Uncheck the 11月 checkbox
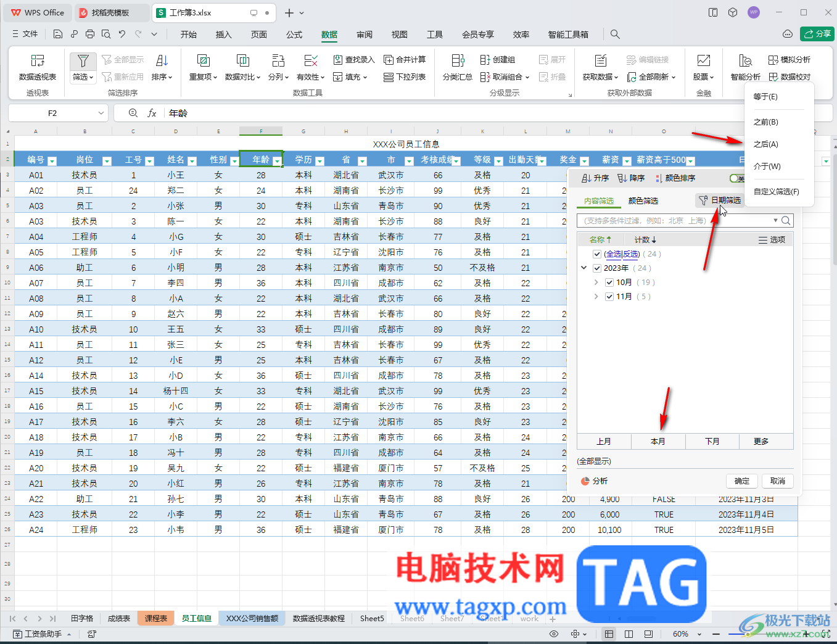 [x=609, y=297]
